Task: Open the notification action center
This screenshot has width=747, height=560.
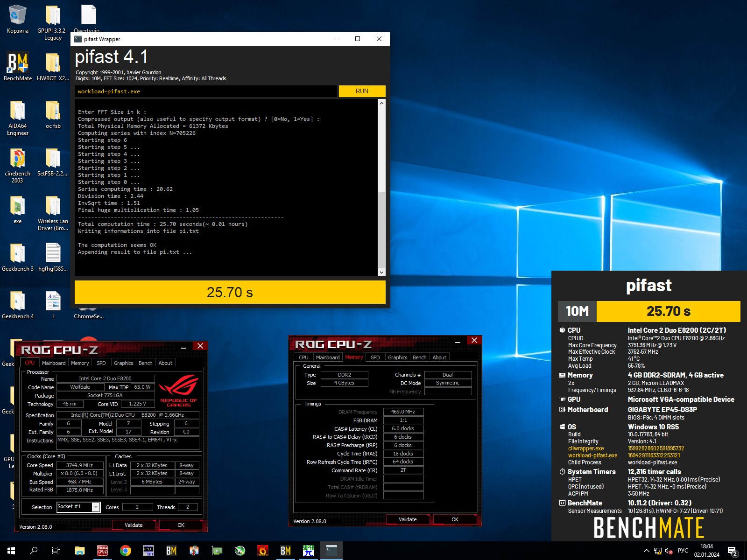Action: (733, 551)
